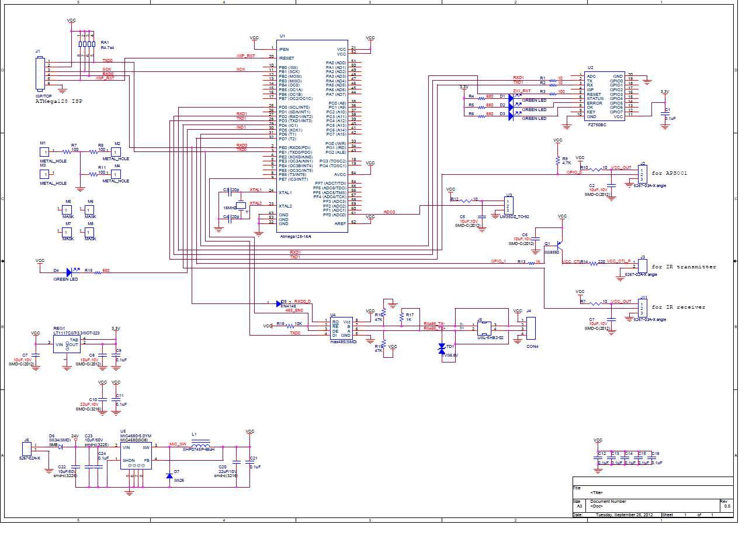This screenshot has width=756, height=535.
Task: Select the RA1 resistor array symbol
Action: pyautogui.click(x=87, y=45)
